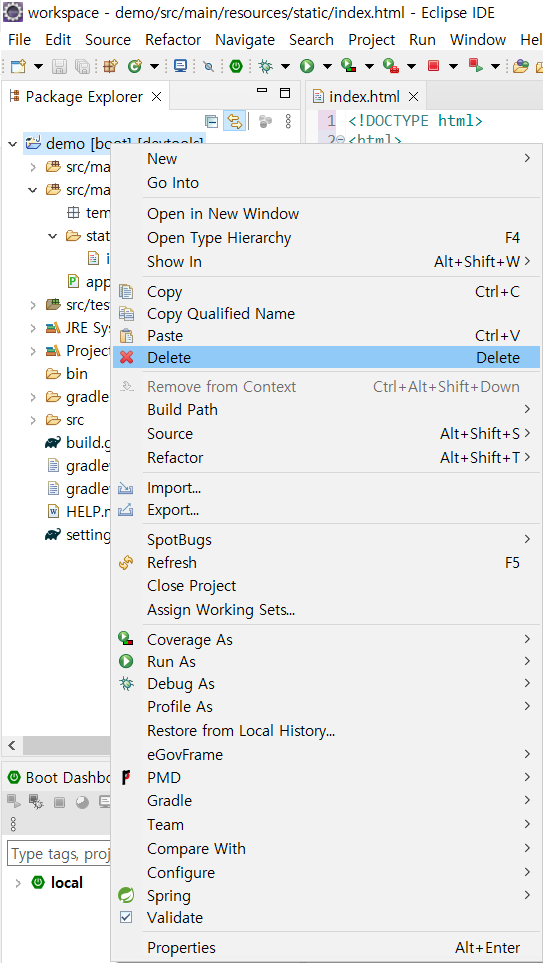Open the Gradle submenu in the context menu
Viewport: 543px width, 963px height.
pyautogui.click(x=326, y=801)
